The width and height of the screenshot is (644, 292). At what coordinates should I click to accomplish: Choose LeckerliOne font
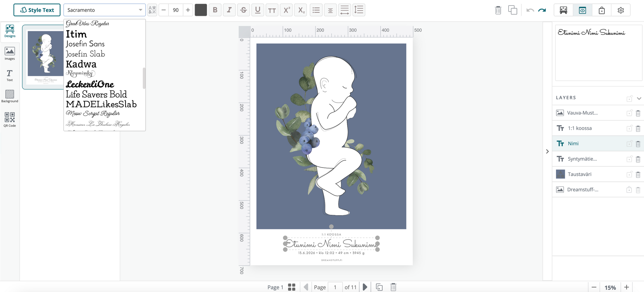pyautogui.click(x=90, y=84)
